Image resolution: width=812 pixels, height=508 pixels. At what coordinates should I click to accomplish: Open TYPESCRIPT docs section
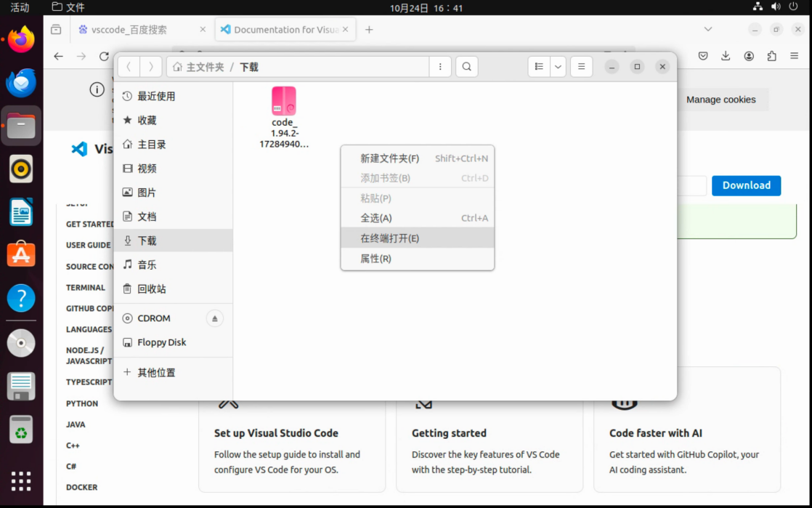pyautogui.click(x=89, y=382)
